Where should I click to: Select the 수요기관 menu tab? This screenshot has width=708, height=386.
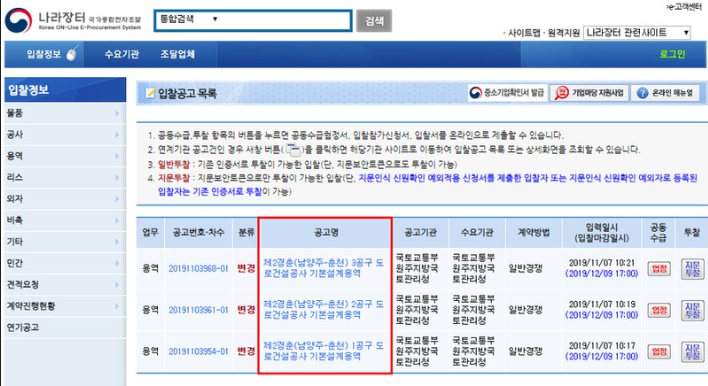click(121, 54)
